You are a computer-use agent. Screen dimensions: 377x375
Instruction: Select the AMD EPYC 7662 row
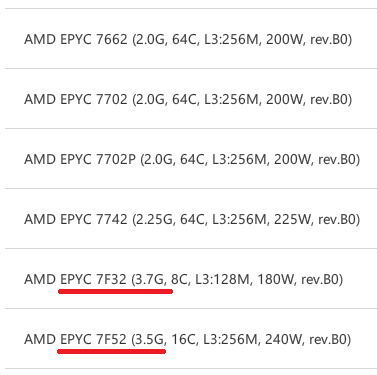tap(191, 39)
